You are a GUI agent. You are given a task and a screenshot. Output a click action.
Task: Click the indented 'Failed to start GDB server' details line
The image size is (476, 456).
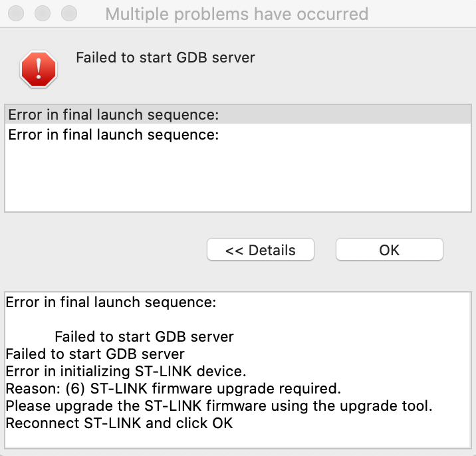(144, 336)
